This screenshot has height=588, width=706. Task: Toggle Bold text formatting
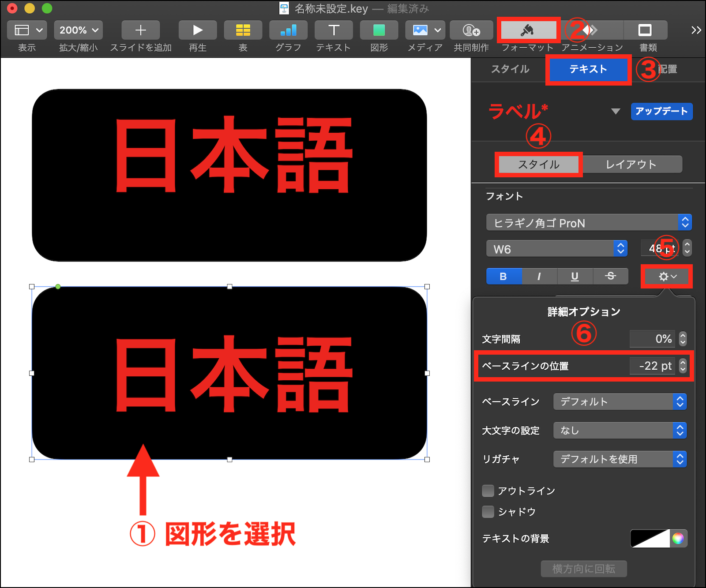503,277
